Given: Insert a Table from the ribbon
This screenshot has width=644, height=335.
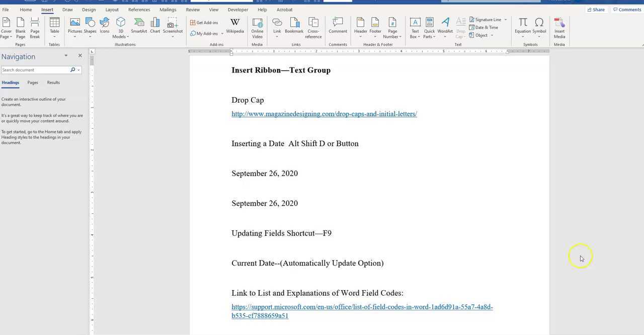Looking at the screenshot, I should [54, 26].
